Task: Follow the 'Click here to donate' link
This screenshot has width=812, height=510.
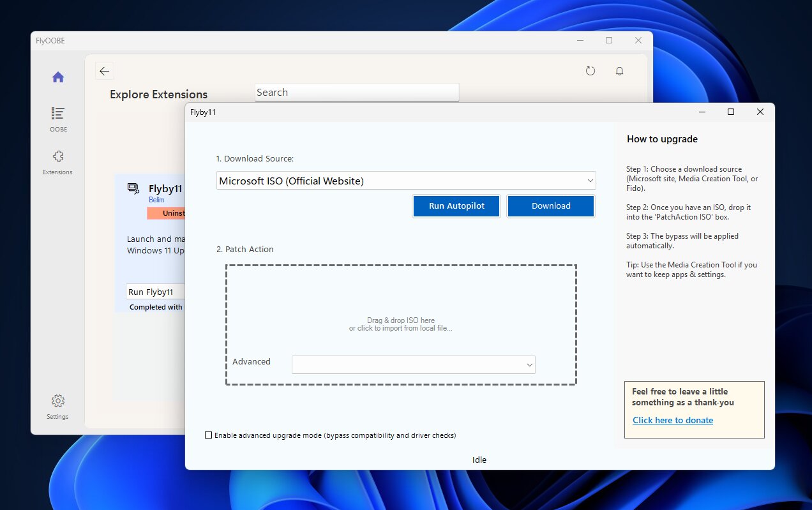Action: coord(673,420)
